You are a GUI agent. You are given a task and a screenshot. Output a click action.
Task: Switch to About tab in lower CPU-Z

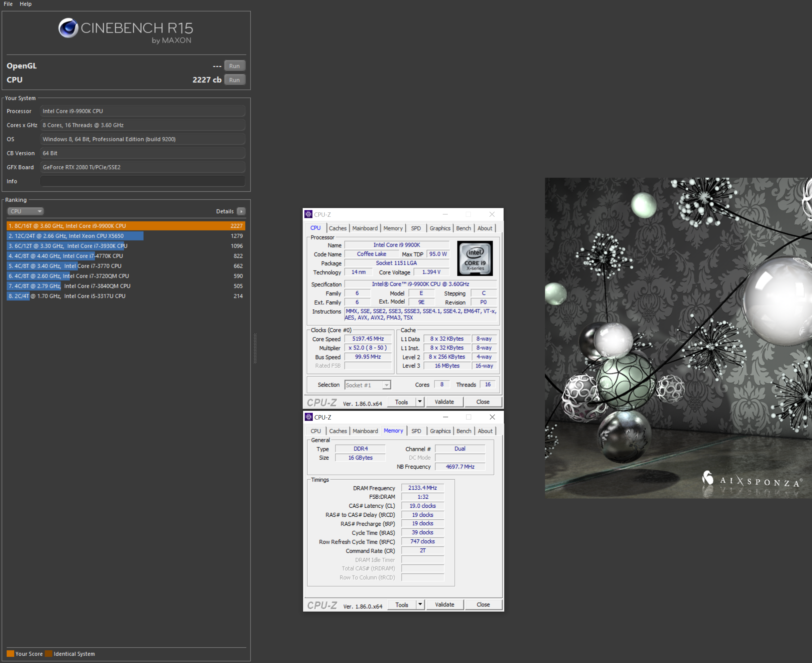click(485, 431)
